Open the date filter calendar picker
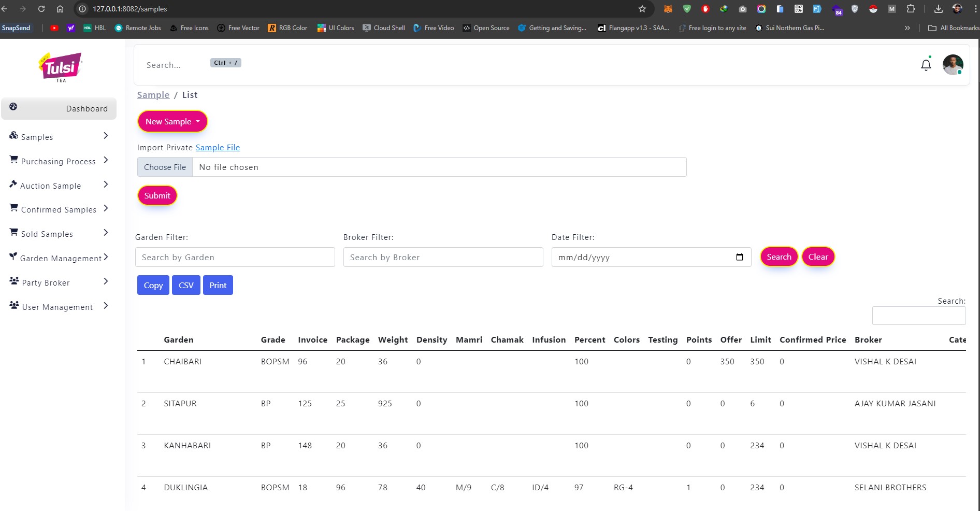The width and height of the screenshot is (980, 511). click(739, 257)
